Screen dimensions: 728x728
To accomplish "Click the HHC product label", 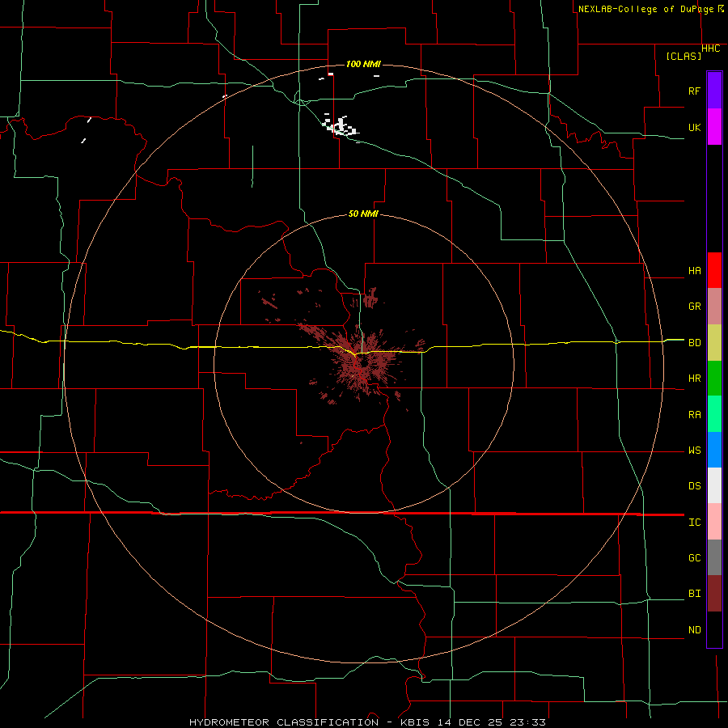I will pyautogui.click(x=710, y=49).
